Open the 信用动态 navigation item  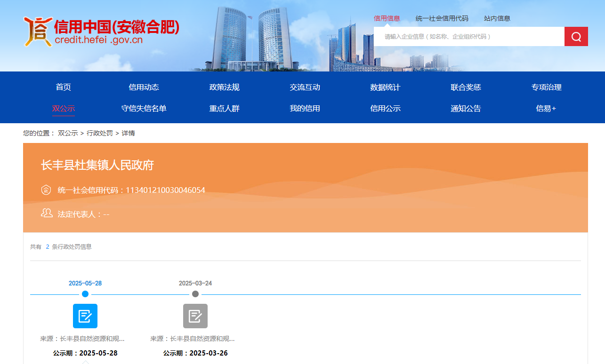point(144,87)
